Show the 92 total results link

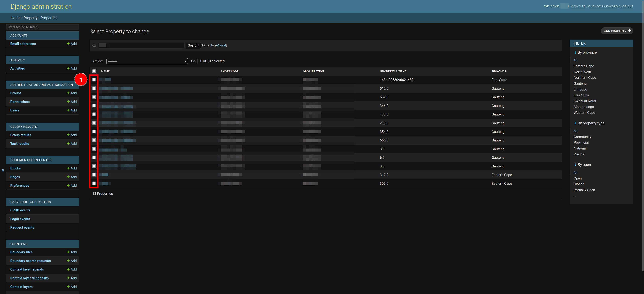[x=221, y=45]
